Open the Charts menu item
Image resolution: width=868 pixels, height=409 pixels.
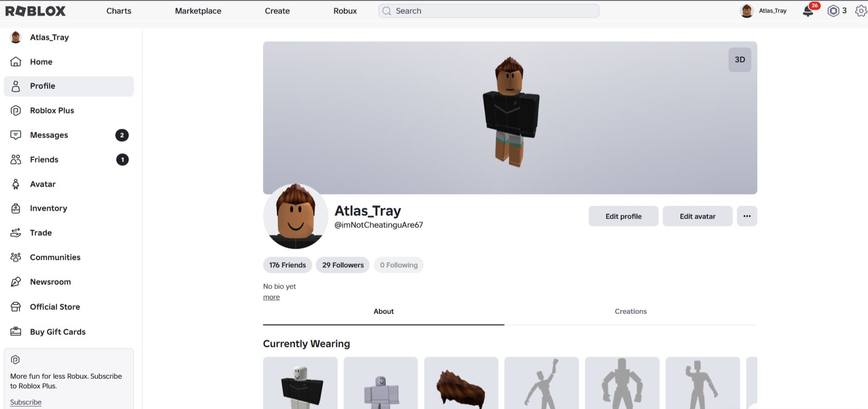pyautogui.click(x=119, y=11)
